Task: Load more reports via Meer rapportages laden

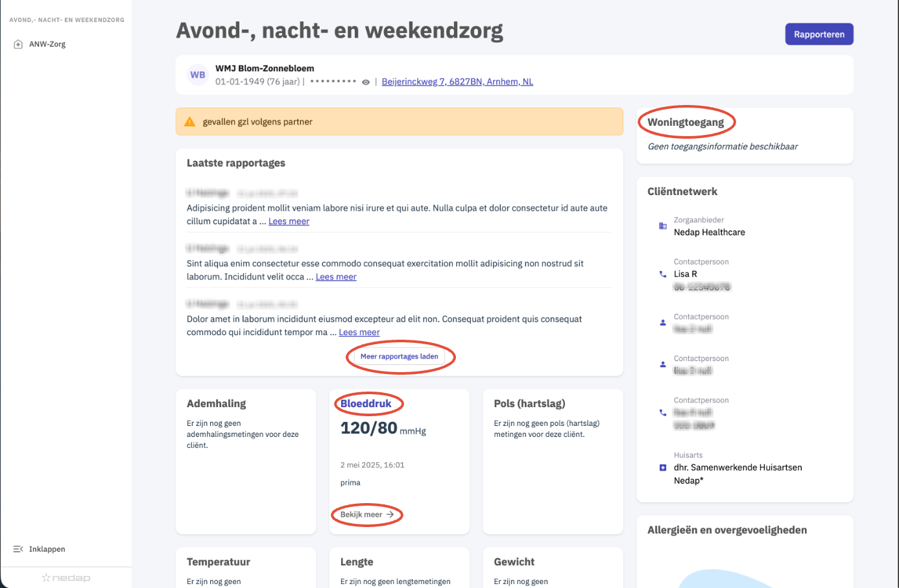Action: coord(400,357)
